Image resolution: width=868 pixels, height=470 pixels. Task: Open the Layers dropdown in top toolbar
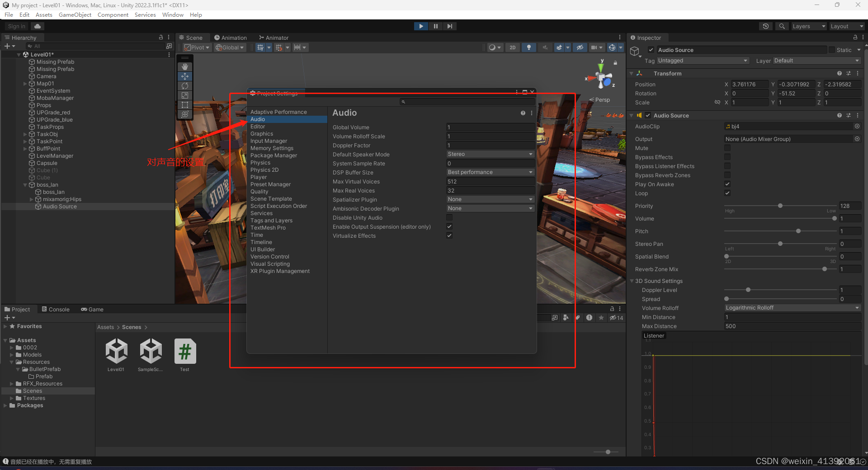[808, 26]
